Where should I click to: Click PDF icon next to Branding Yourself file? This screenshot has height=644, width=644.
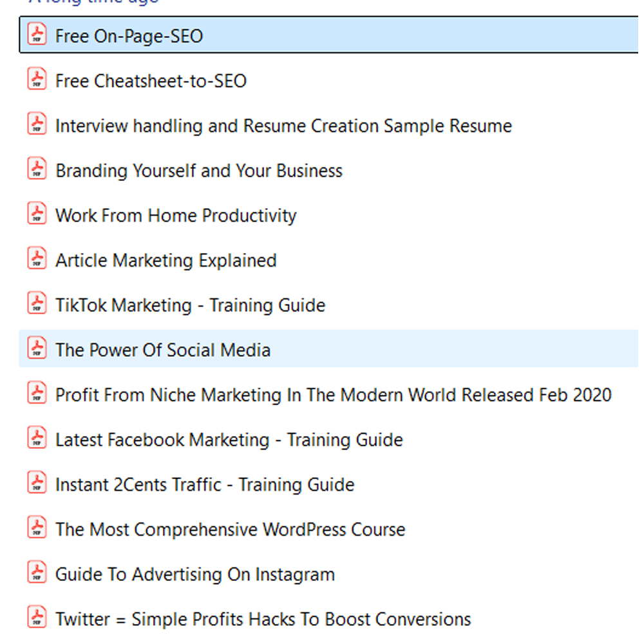pyautogui.click(x=37, y=169)
